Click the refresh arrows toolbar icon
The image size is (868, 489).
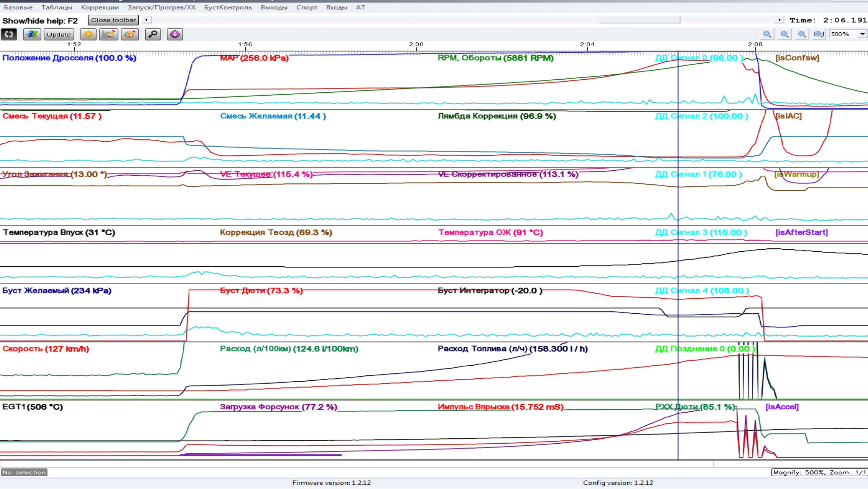pos(9,34)
